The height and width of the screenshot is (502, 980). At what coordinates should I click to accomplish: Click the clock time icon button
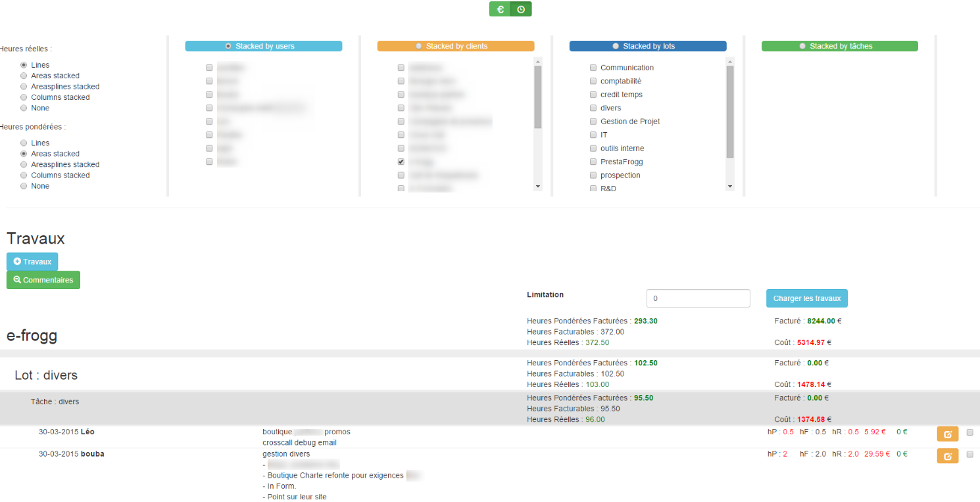coord(521,9)
